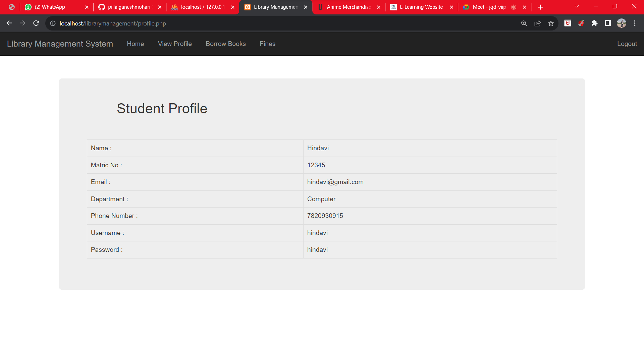Open a new tab with the plus button
644x342 pixels.
click(x=541, y=7)
